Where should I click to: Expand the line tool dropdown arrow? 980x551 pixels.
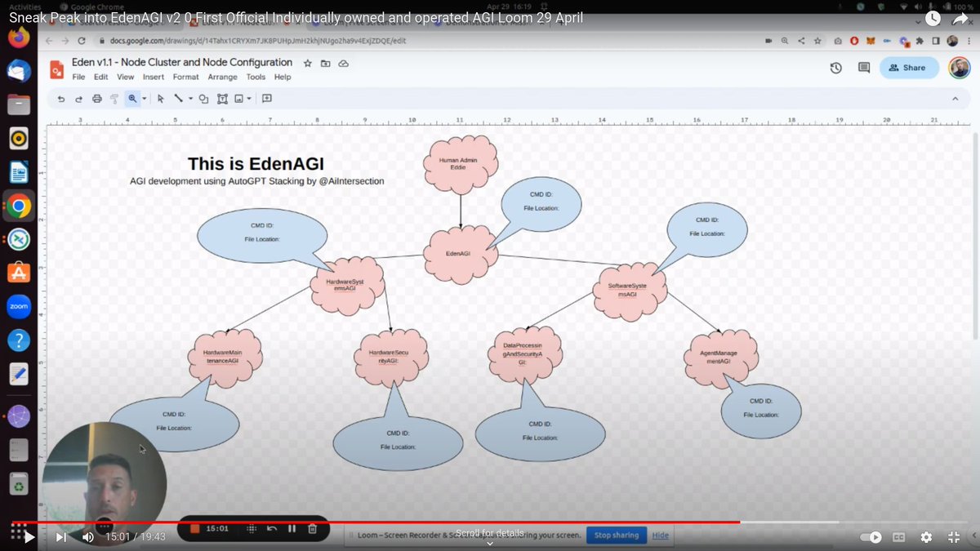pyautogui.click(x=191, y=99)
